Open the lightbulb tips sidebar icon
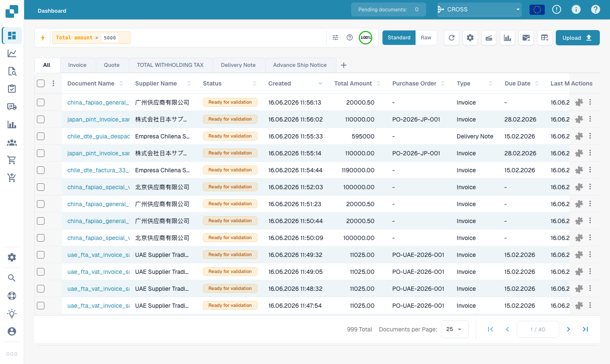 [12, 314]
